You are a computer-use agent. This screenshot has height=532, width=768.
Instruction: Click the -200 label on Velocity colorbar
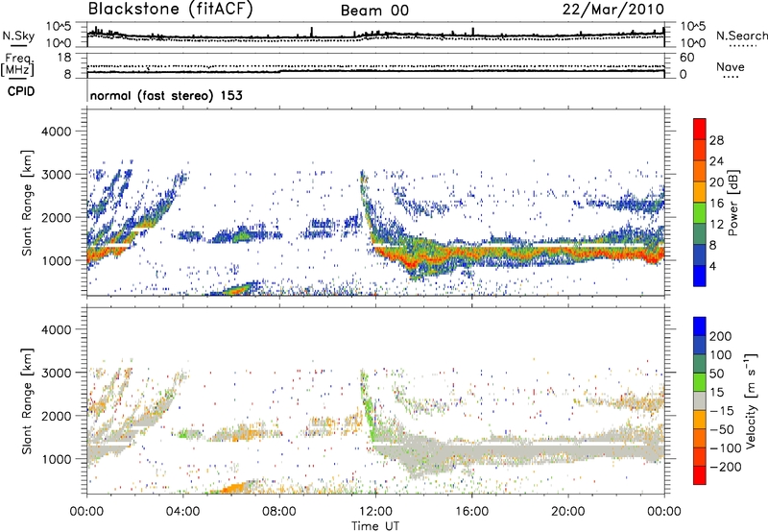(724, 467)
